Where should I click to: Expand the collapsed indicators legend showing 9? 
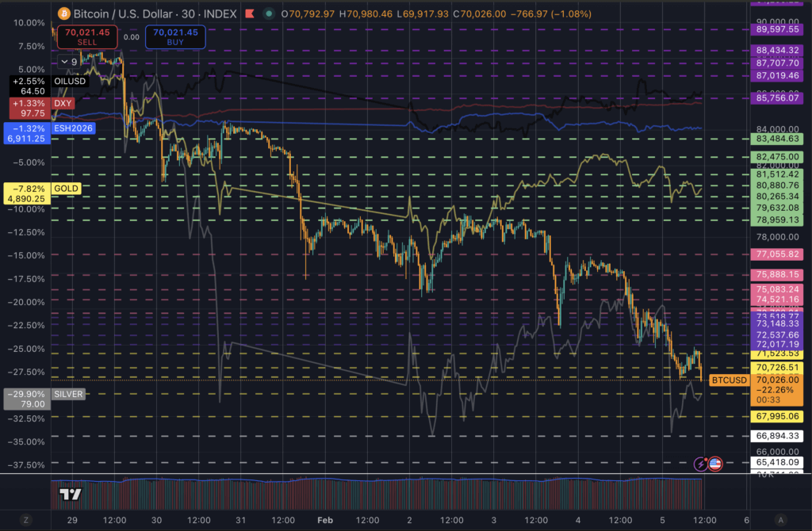click(x=69, y=61)
